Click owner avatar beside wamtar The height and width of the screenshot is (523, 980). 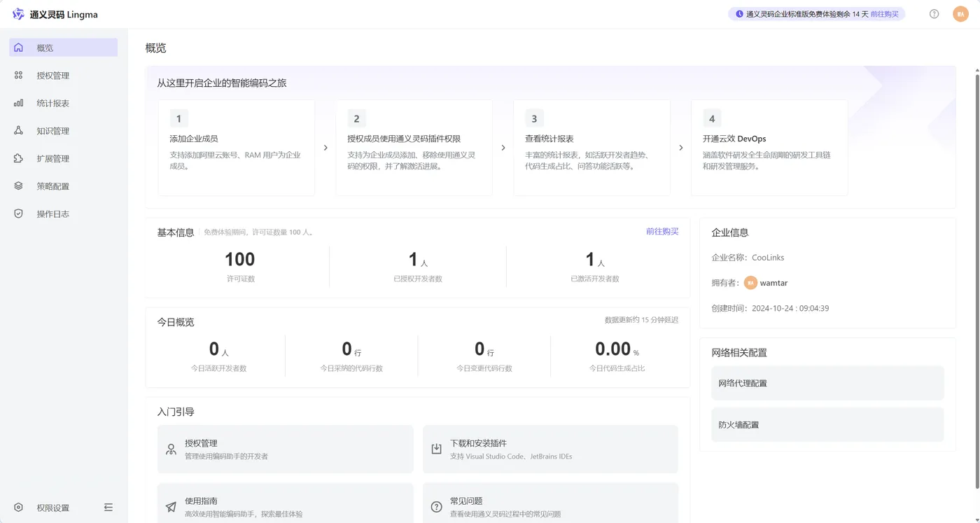(x=751, y=283)
